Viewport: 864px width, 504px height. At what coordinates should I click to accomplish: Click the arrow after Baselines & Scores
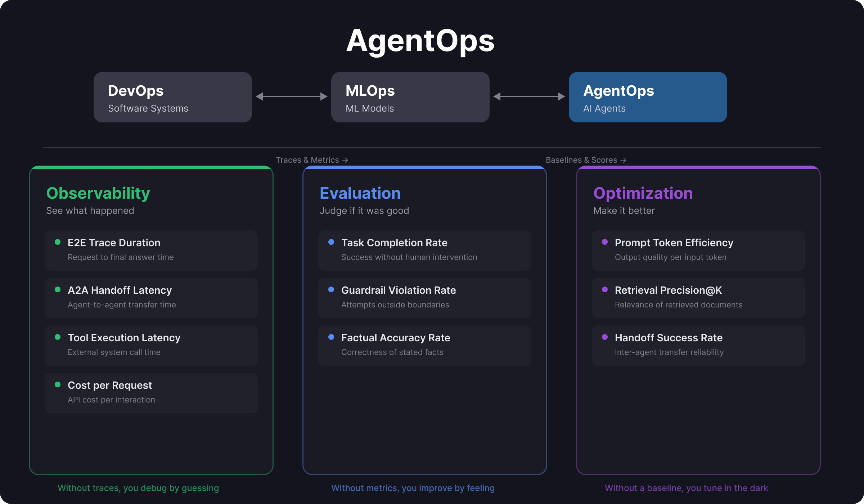point(624,160)
